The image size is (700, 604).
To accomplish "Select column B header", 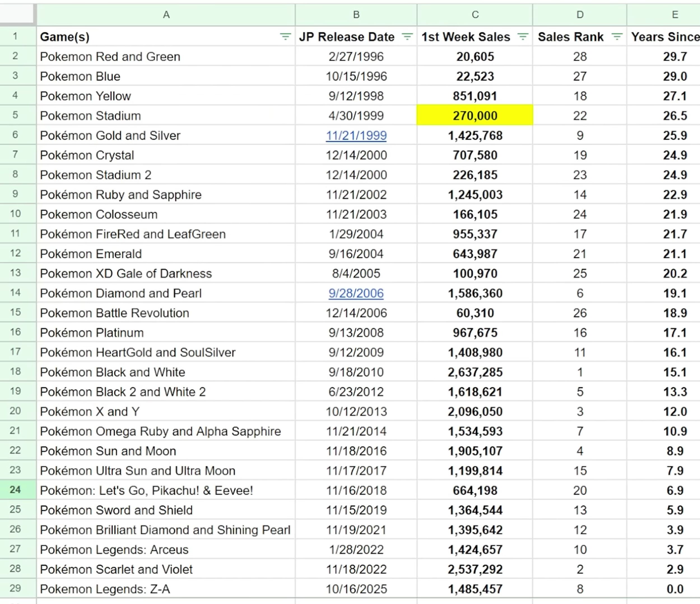I will coord(356,15).
